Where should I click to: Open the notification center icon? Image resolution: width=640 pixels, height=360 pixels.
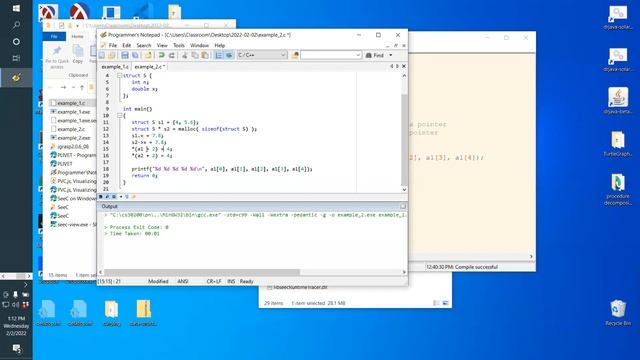16,348
